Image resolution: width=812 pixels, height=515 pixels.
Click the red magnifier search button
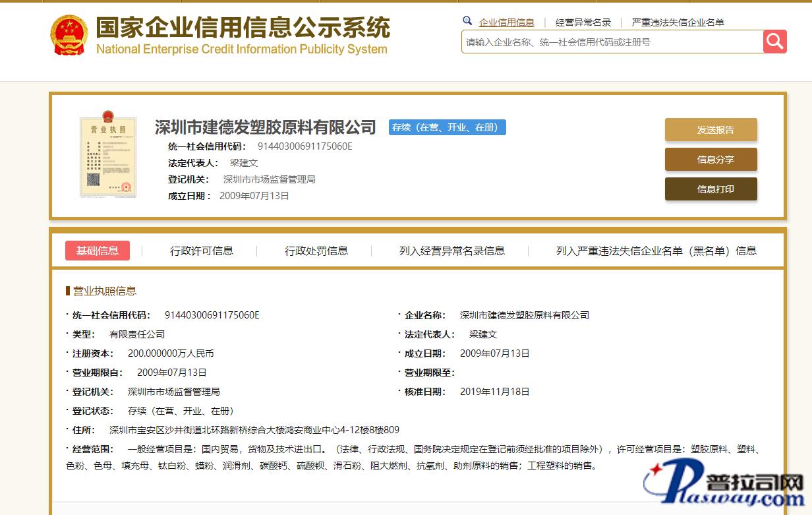(x=775, y=42)
